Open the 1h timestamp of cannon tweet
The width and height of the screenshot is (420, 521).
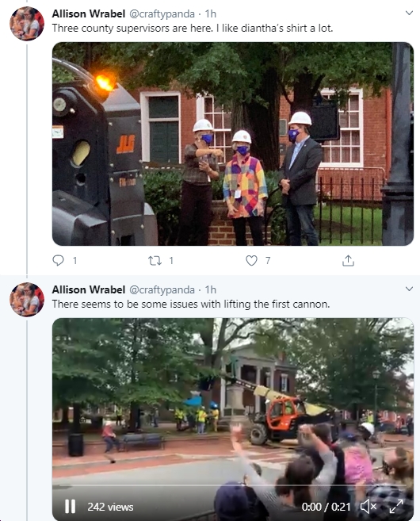tap(211, 289)
